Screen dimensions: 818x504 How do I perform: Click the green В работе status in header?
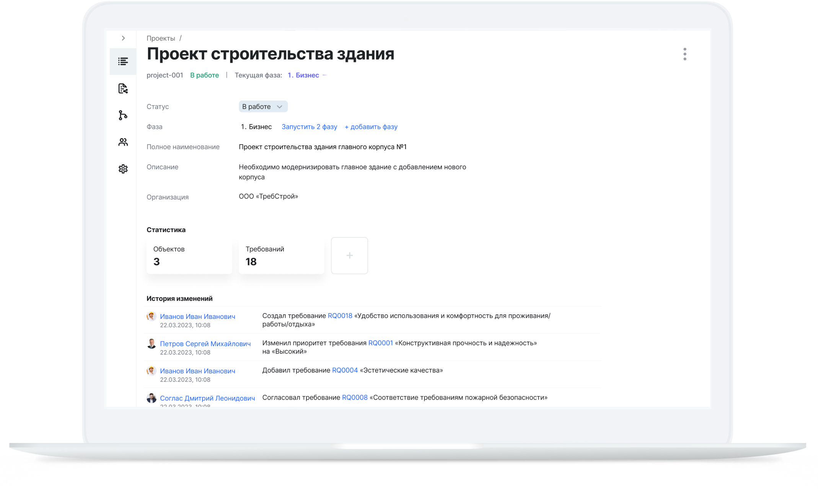[x=204, y=75]
